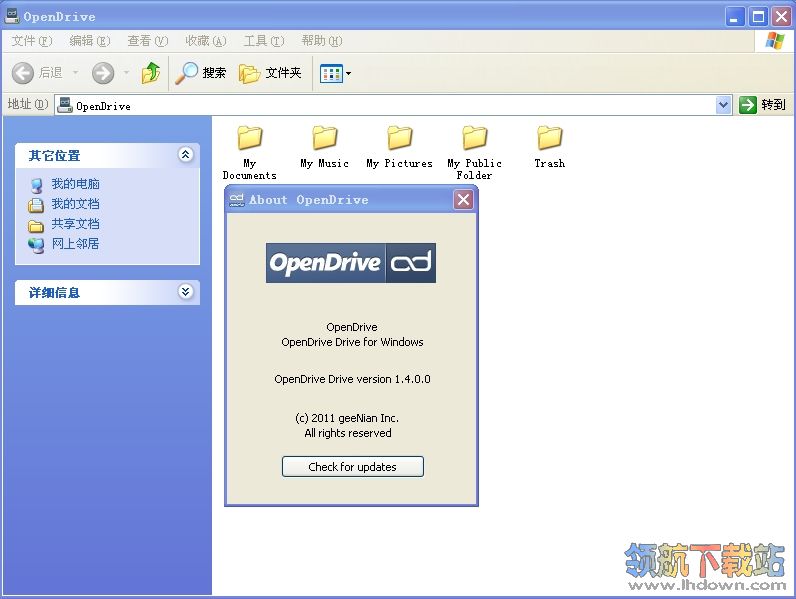796x599 pixels.
Task: Click the Forward arrow icon
Action: point(103,73)
